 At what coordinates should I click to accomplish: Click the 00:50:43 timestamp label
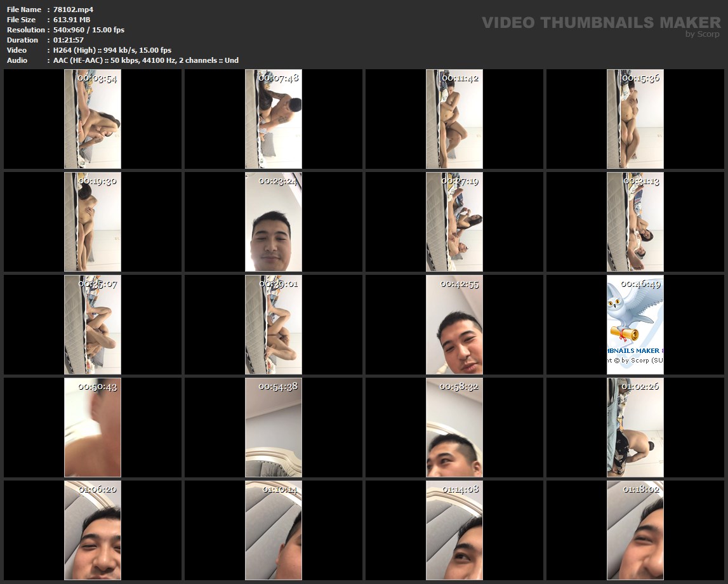[x=97, y=387]
